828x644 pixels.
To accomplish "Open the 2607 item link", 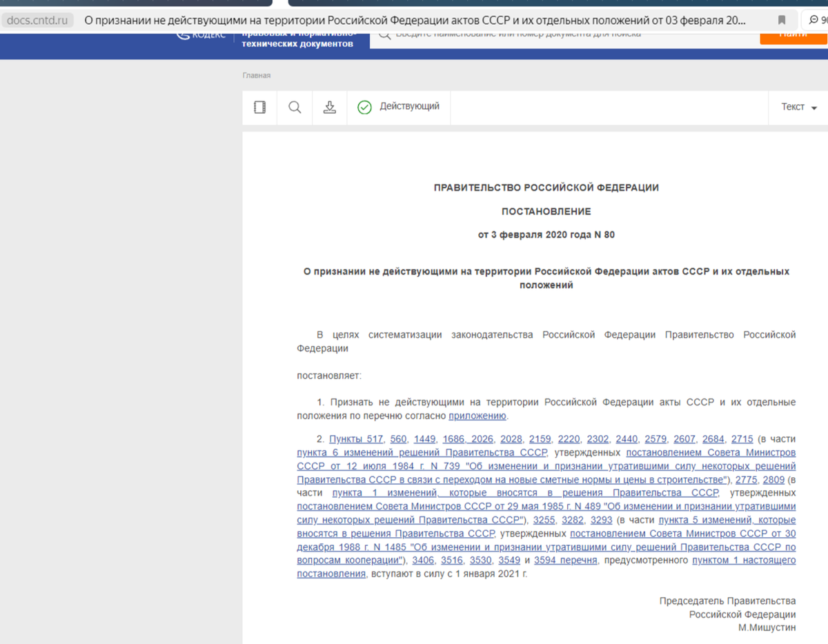I will [684, 439].
